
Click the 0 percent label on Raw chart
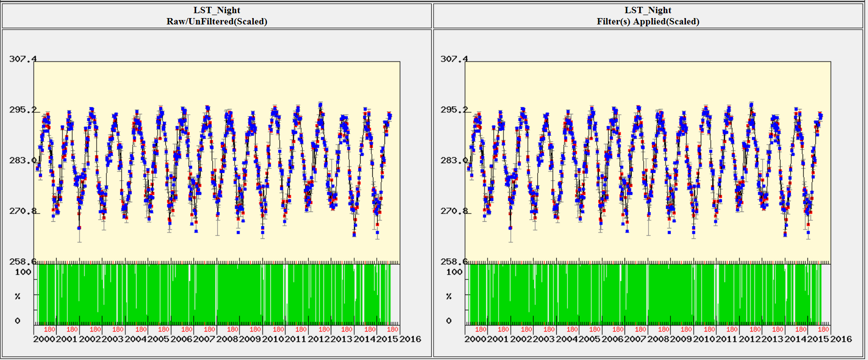pyautogui.click(x=18, y=321)
